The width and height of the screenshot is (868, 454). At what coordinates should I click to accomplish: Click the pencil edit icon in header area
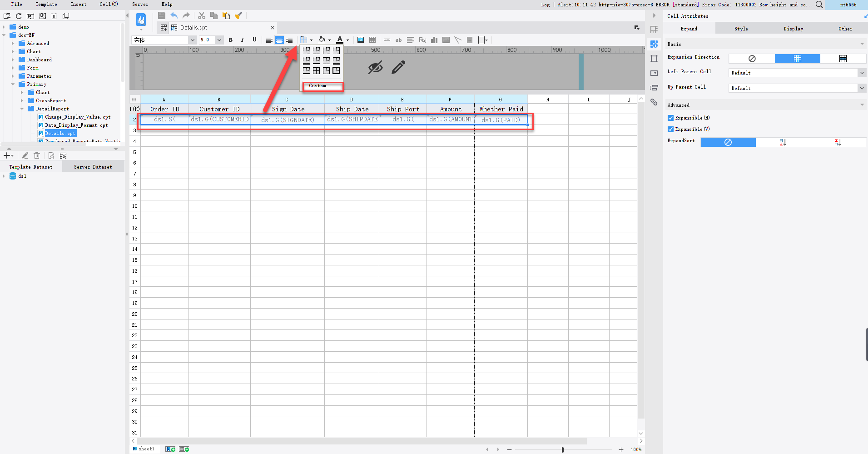398,68
